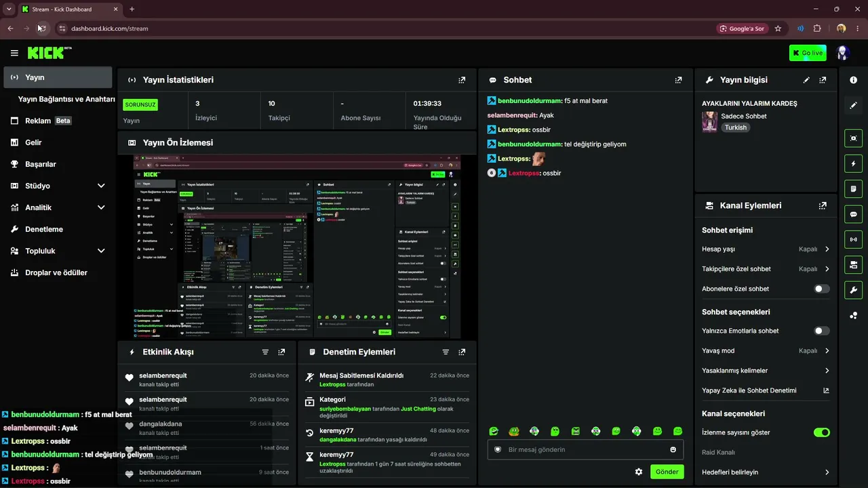Open the info icon in the right rail
Viewport: 868px width, 488px height.
tap(853, 80)
